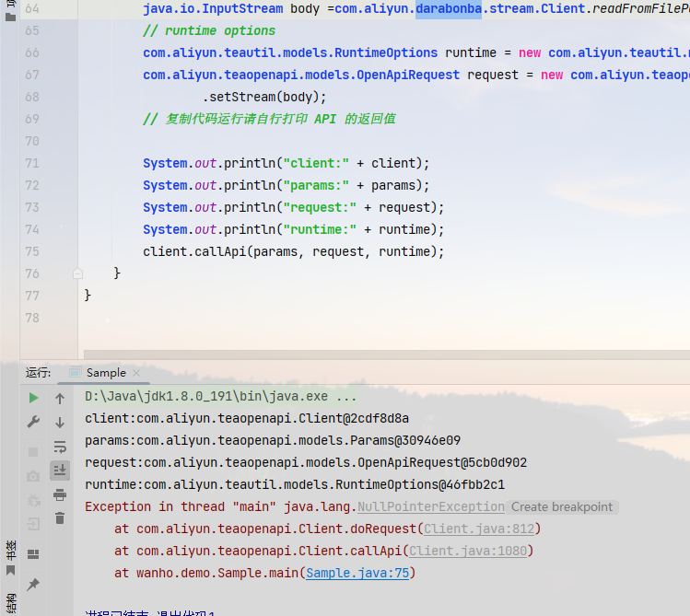Open the restore layout icon
The width and height of the screenshot is (690, 616).
click(x=33, y=554)
